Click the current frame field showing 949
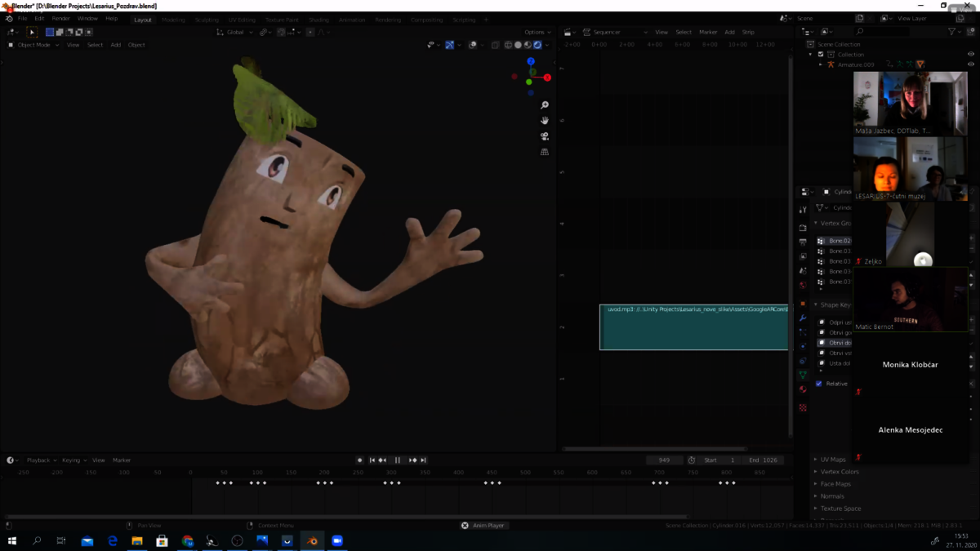The width and height of the screenshot is (980, 551). click(x=664, y=460)
